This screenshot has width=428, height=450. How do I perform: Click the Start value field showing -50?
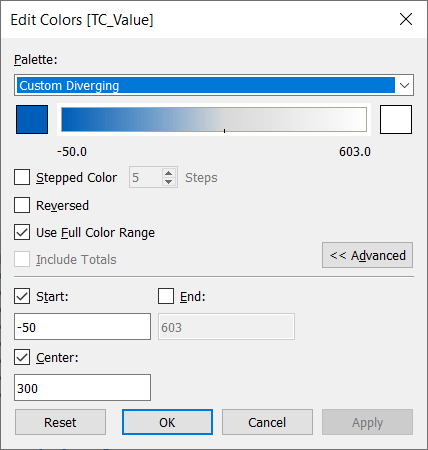coord(82,327)
